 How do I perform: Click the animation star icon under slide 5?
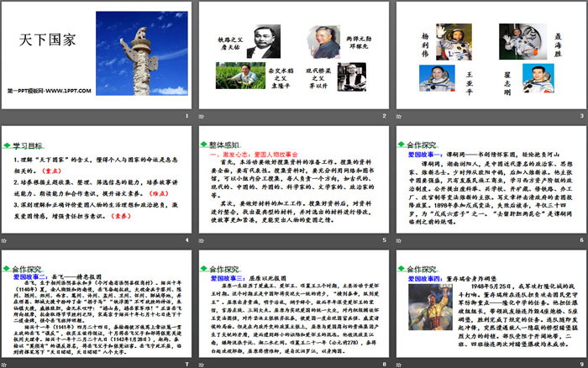[x=202, y=240]
